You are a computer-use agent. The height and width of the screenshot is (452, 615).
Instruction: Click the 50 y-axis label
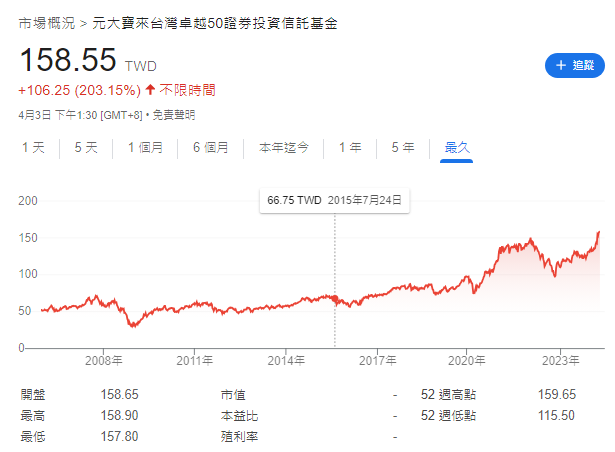coord(25,311)
